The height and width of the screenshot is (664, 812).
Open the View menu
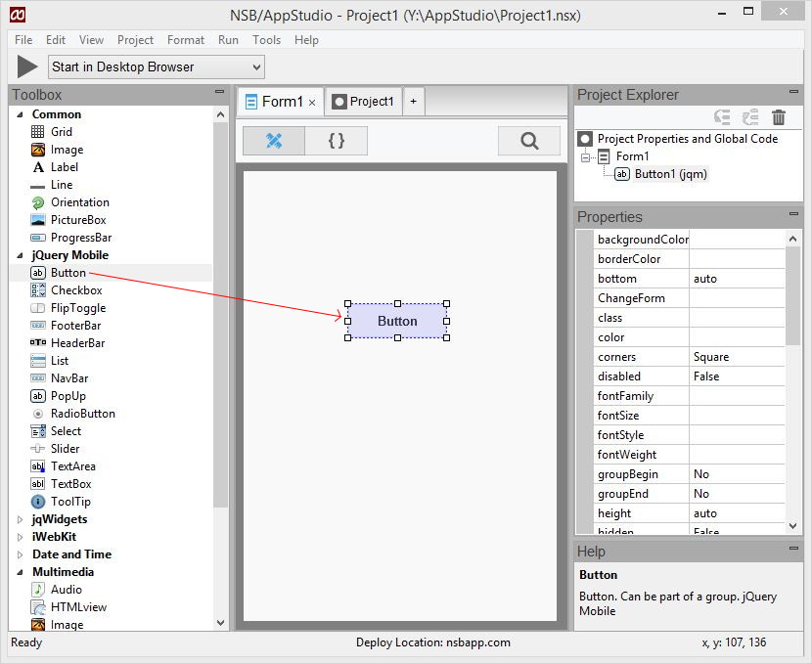coord(91,40)
